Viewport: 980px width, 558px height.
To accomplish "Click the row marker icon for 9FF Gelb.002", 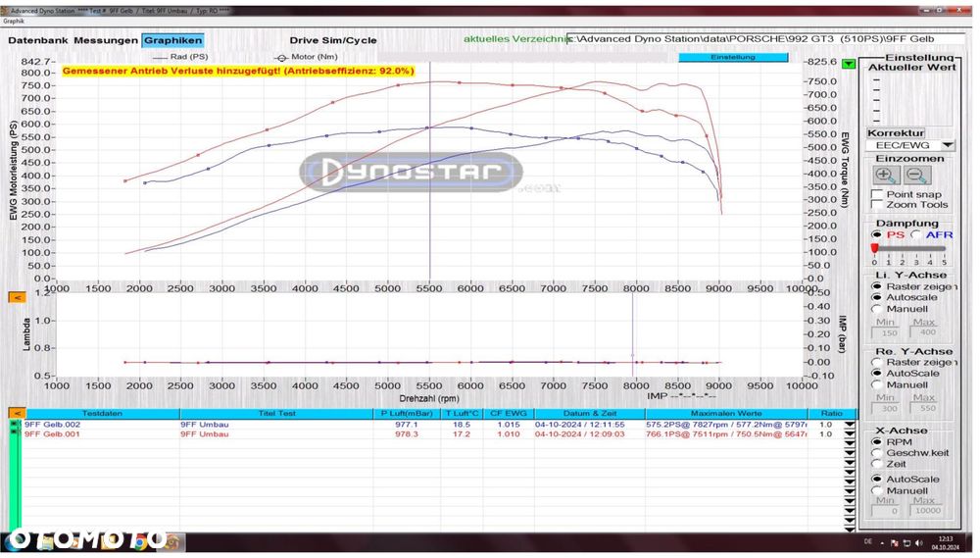I will [x=14, y=425].
